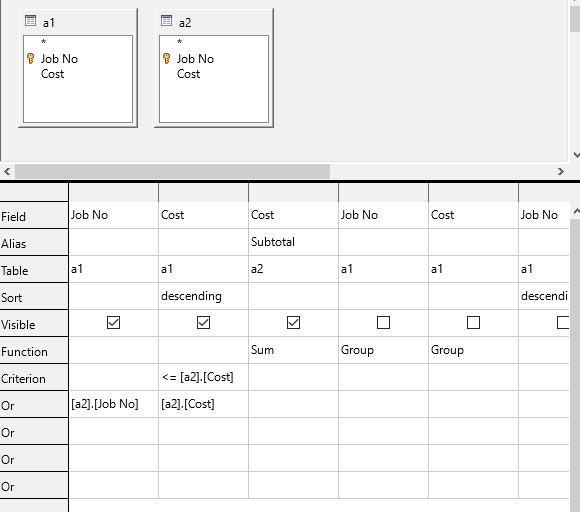
Task: Check Visible for Group Job No column
Action: (383, 323)
